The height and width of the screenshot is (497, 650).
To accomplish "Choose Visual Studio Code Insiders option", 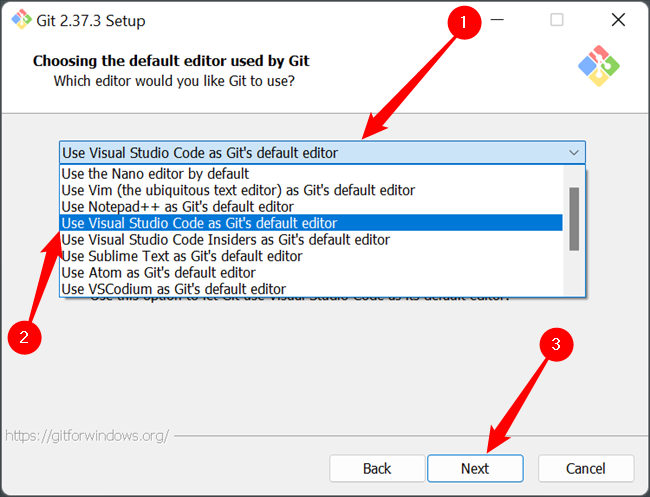I will click(225, 240).
